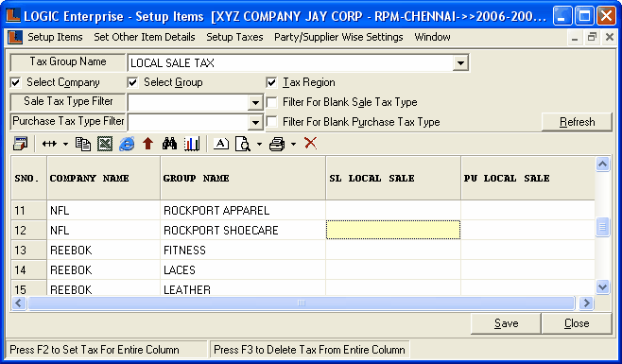
Task: Click the print preview magnifier icon
Action: click(x=243, y=144)
